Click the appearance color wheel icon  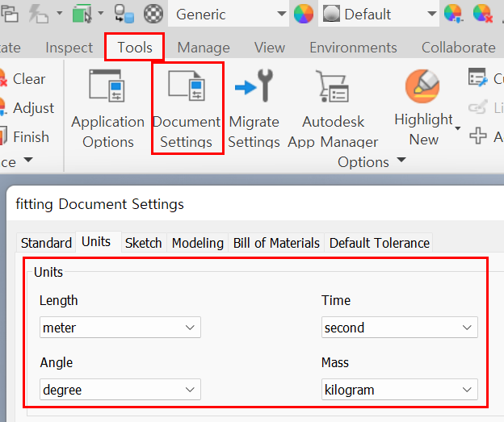(x=303, y=14)
